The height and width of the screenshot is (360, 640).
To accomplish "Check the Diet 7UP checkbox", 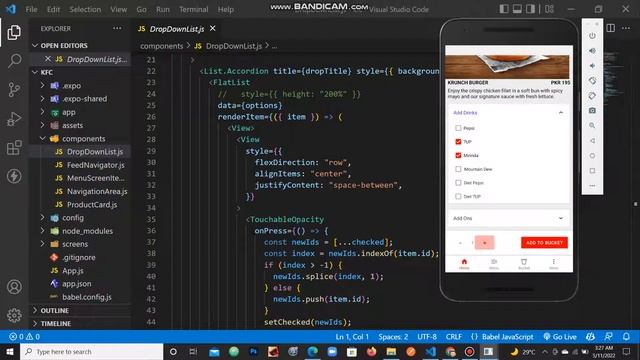I will (458, 196).
